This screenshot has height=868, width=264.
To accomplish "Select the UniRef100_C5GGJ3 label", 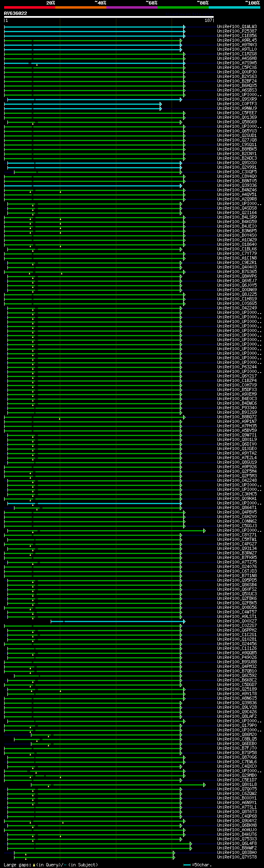I will click(237, 526).
